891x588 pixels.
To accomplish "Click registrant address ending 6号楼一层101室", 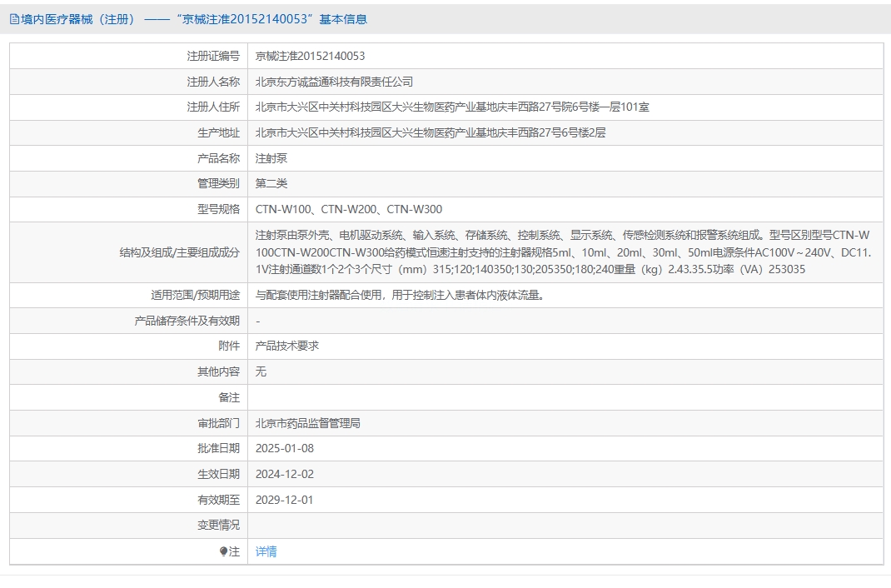I will coord(452,107).
